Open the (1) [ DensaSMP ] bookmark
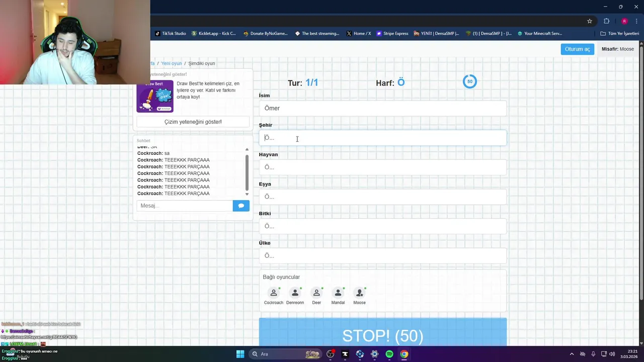This screenshot has height=362, width=644. point(489,34)
